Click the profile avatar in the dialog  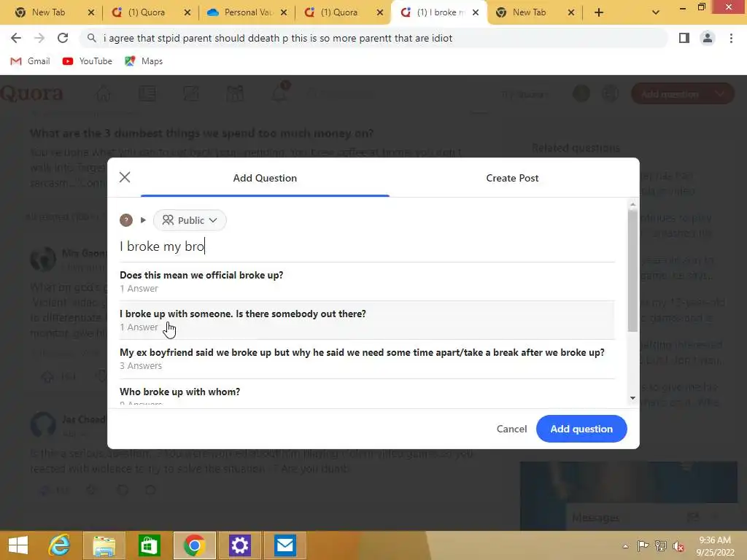pos(125,220)
